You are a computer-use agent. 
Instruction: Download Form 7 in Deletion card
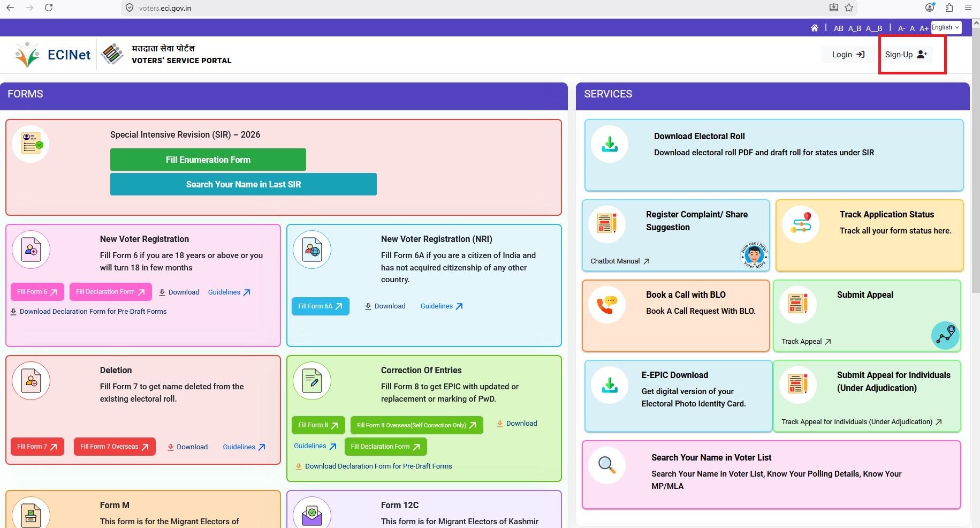click(187, 447)
